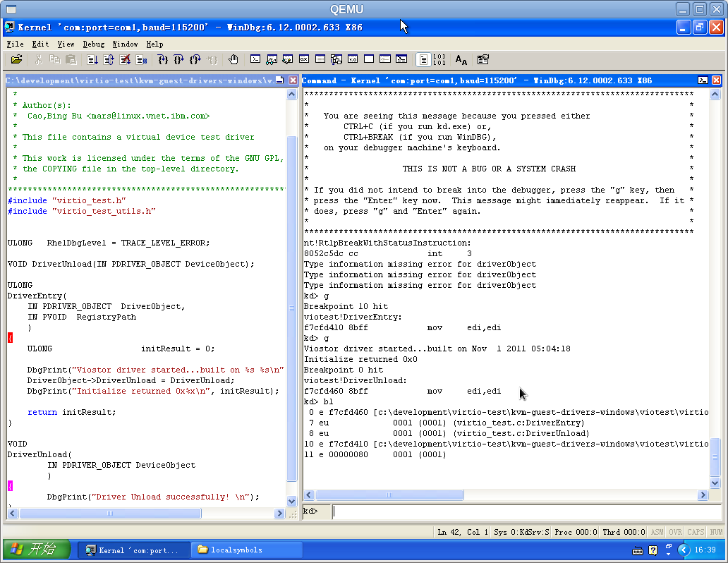
Task: Click Command pane vertical scroll down arrow
Action: 715,483
